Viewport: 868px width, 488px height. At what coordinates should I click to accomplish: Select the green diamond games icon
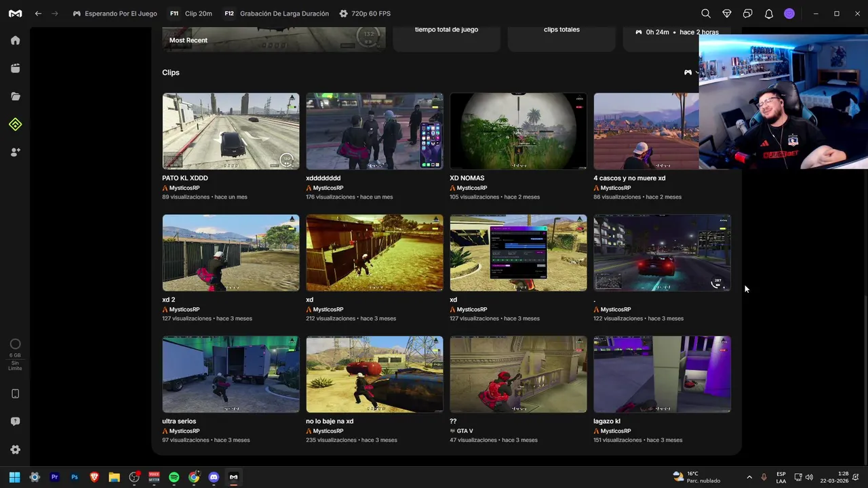tap(15, 124)
